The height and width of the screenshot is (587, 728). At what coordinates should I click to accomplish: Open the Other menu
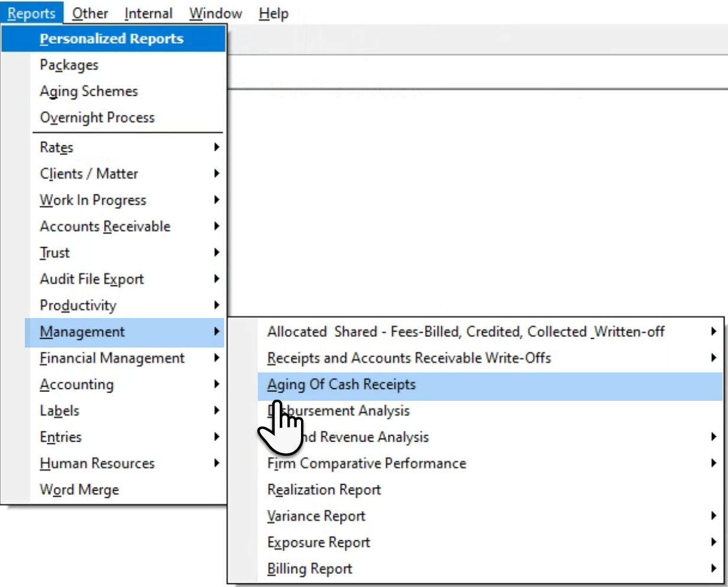coord(90,13)
